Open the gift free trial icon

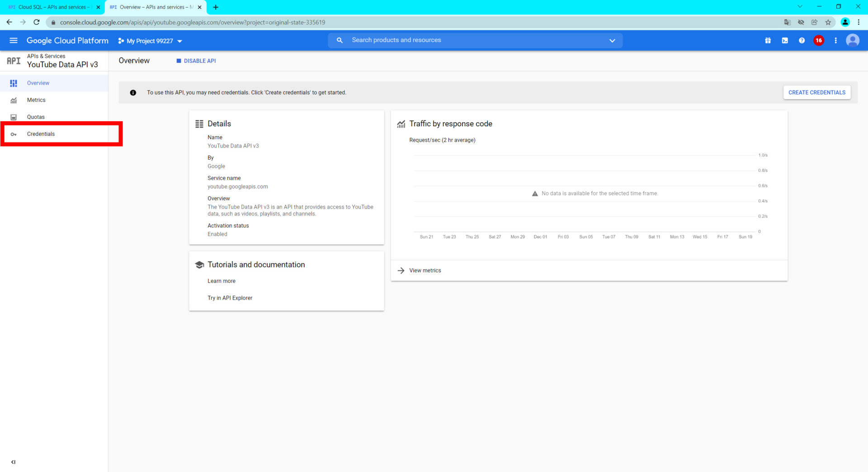(768, 41)
